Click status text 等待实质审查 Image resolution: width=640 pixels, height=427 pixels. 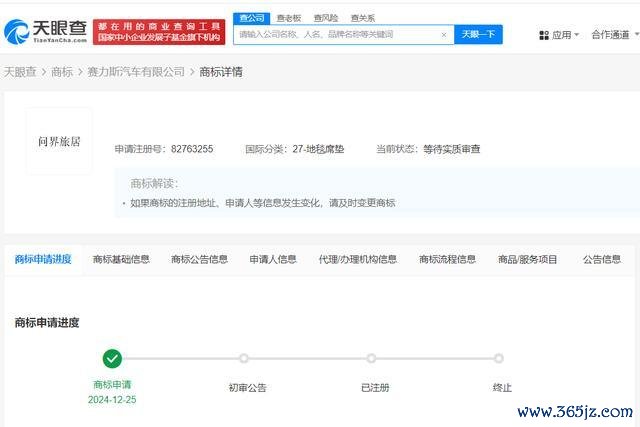click(x=451, y=149)
